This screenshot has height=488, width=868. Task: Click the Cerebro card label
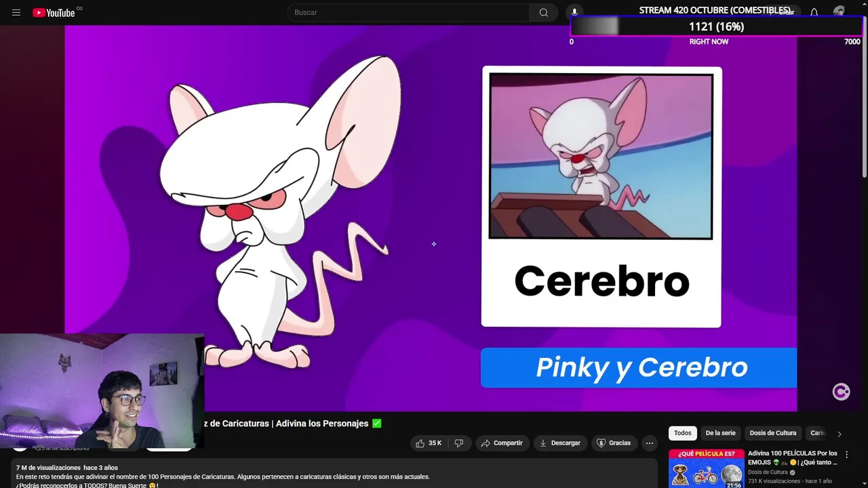[601, 281]
